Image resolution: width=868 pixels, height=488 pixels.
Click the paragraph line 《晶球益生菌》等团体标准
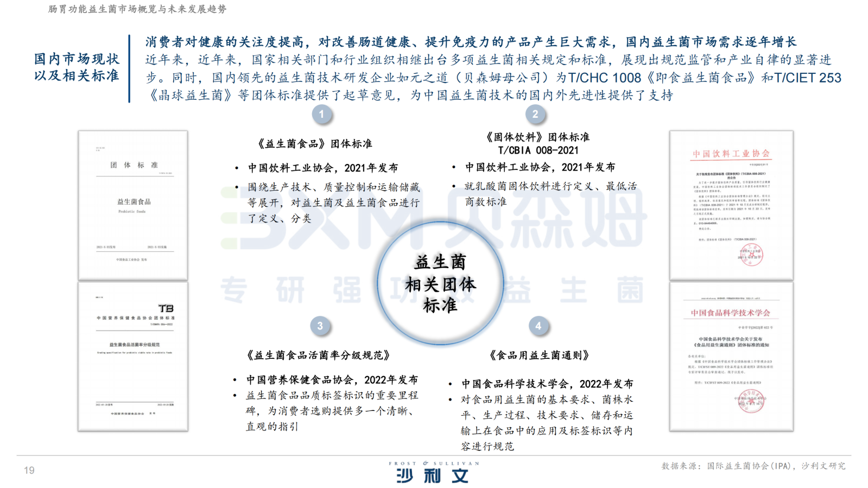tap(410, 95)
